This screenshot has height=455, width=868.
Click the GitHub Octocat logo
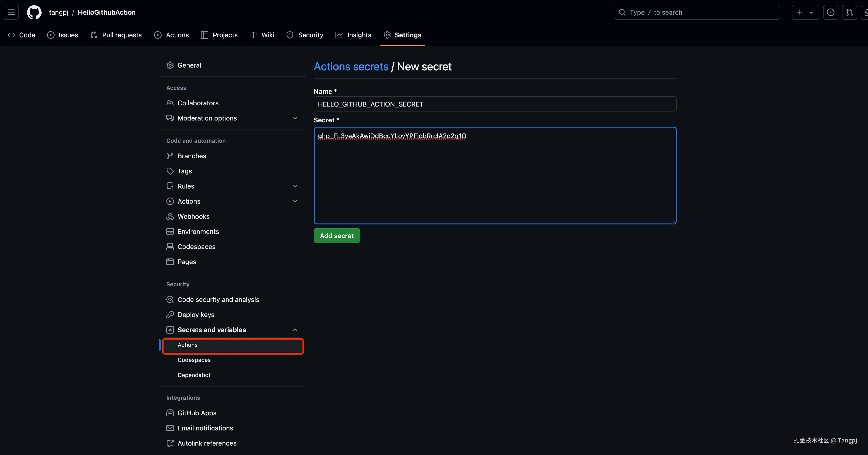click(34, 13)
